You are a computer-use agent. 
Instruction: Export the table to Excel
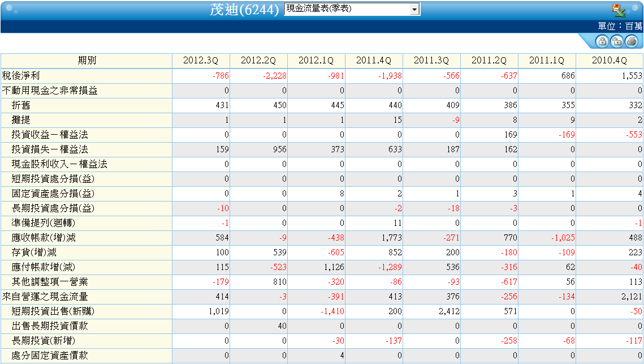(x=619, y=10)
